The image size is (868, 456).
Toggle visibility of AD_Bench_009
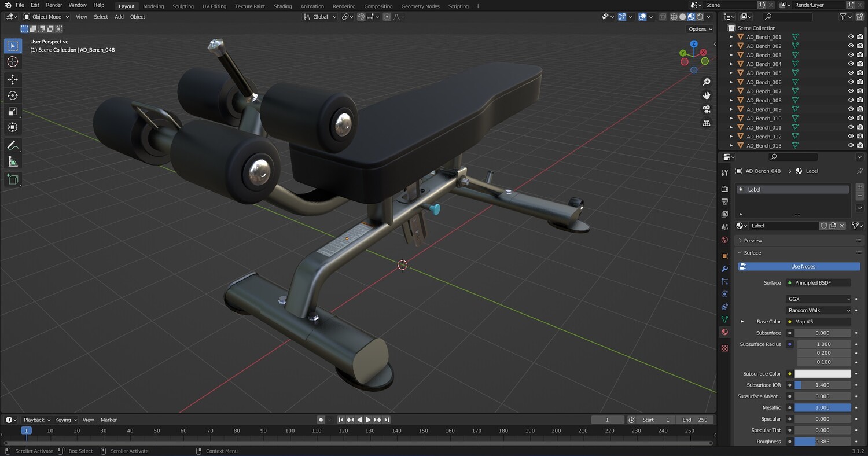point(851,109)
